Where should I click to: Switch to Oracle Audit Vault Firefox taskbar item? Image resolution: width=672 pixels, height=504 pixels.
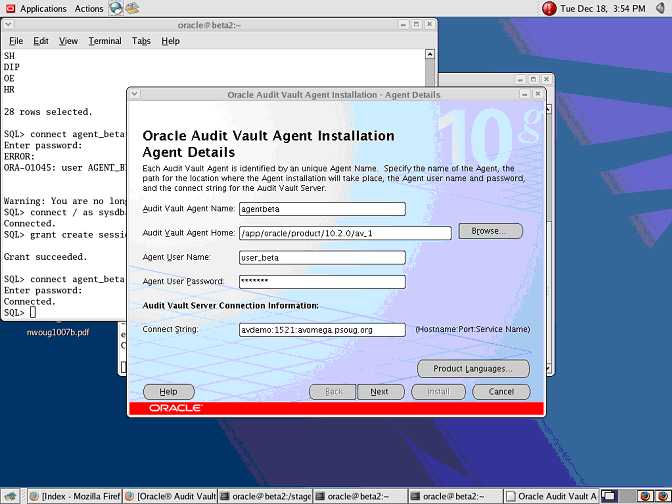[171, 496]
